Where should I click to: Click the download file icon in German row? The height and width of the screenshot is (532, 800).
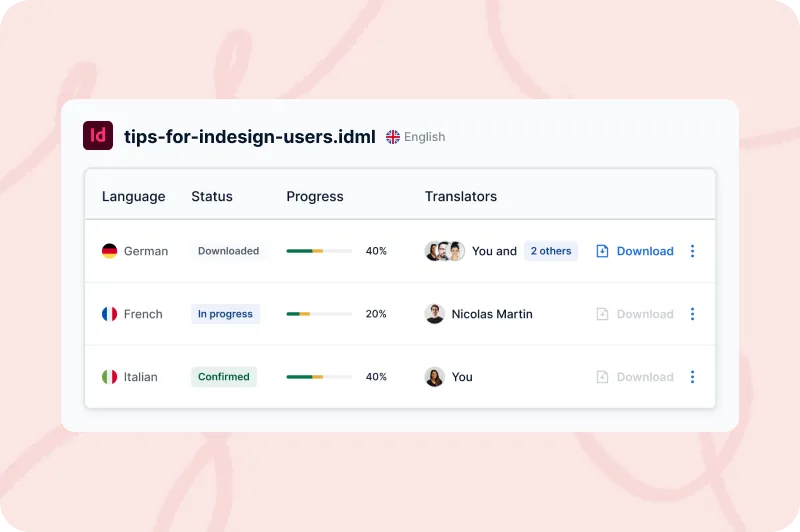[x=602, y=251]
